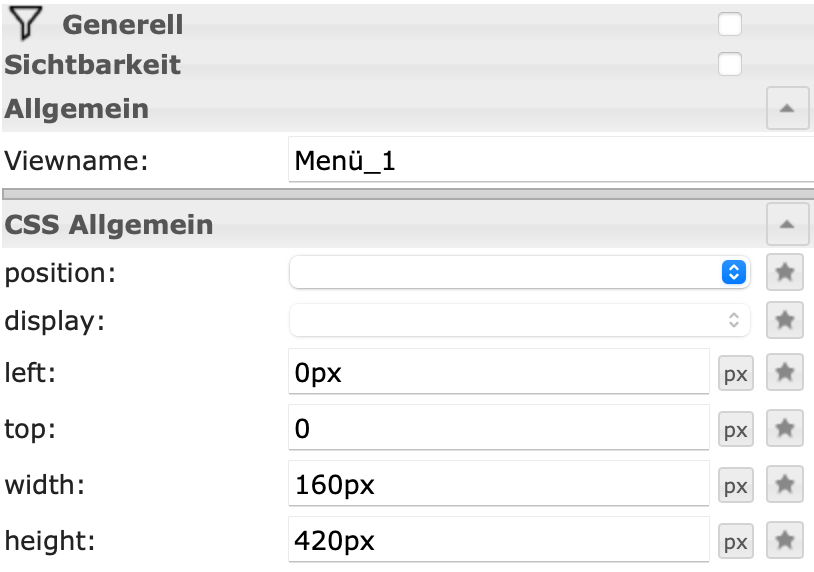Toggle the Generell checkbox
The height and width of the screenshot is (572, 814).
pyautogui.click(x=730, y=22)
